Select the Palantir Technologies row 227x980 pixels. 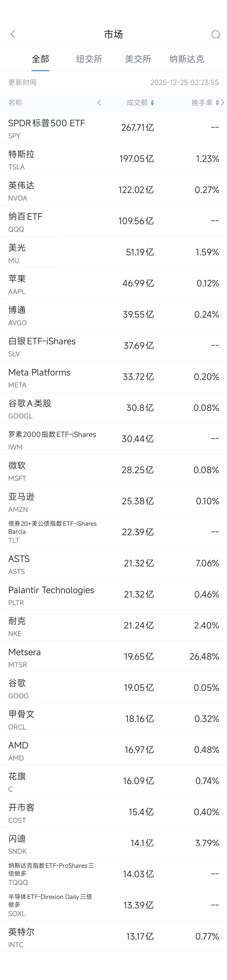pos(113,595)
